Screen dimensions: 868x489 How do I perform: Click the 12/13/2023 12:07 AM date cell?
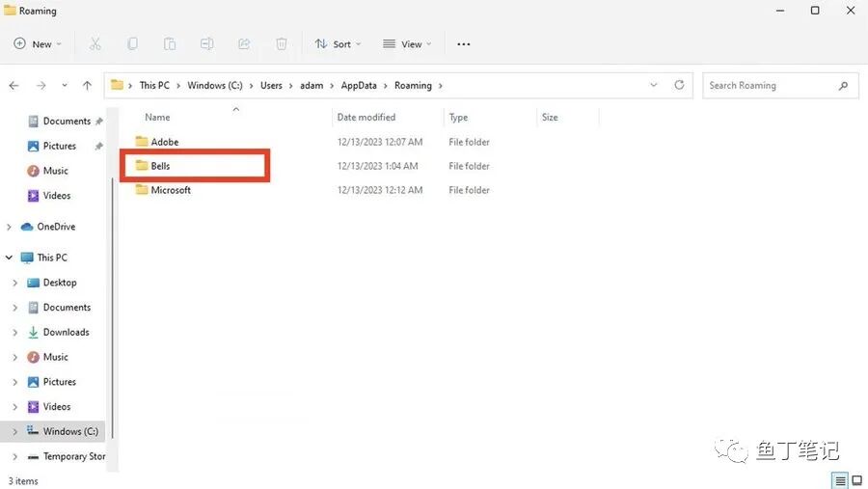380,142
